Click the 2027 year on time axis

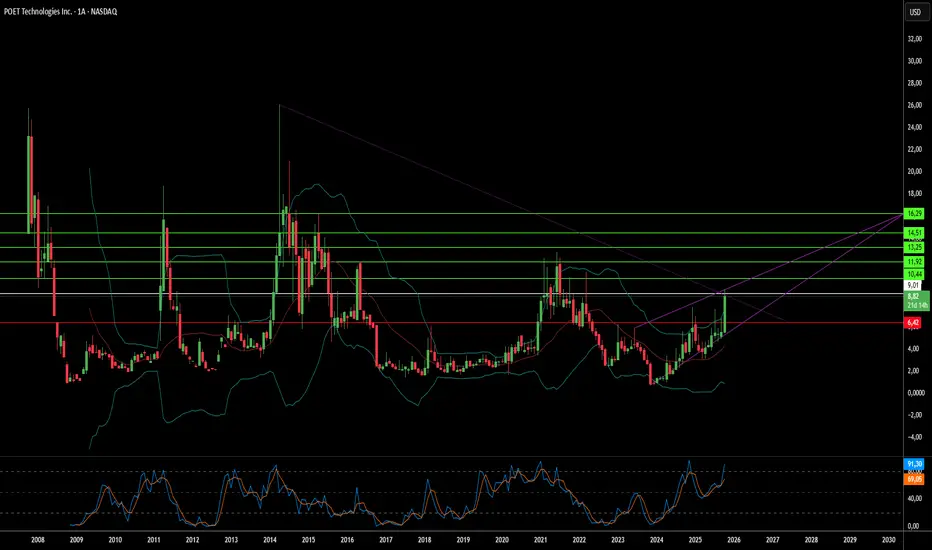pyautogui.click(x=773, y=540)
